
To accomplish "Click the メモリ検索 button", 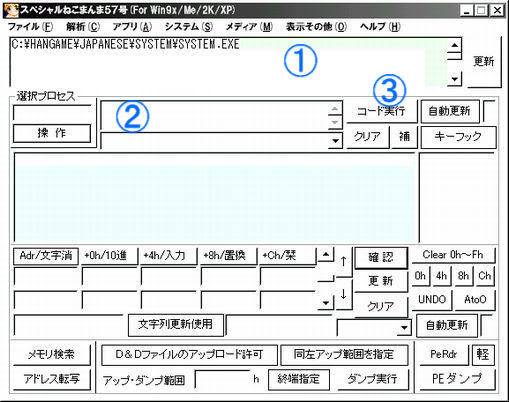I will point(51,354).
